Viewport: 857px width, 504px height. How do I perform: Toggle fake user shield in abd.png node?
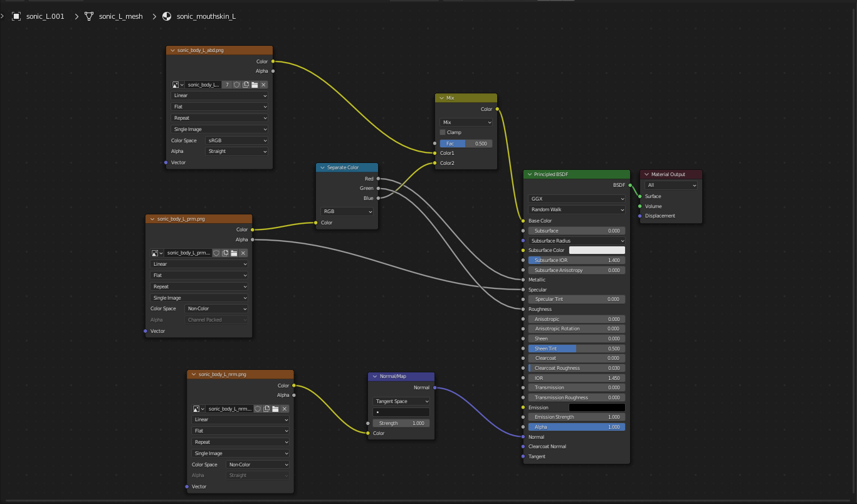[x=237, y=85]
